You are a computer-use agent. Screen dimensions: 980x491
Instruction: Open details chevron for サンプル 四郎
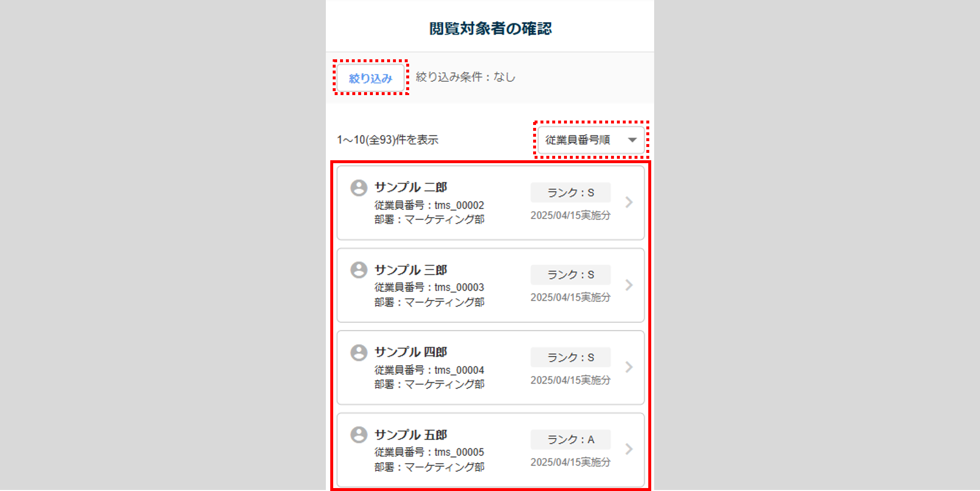tap(629, 367)
